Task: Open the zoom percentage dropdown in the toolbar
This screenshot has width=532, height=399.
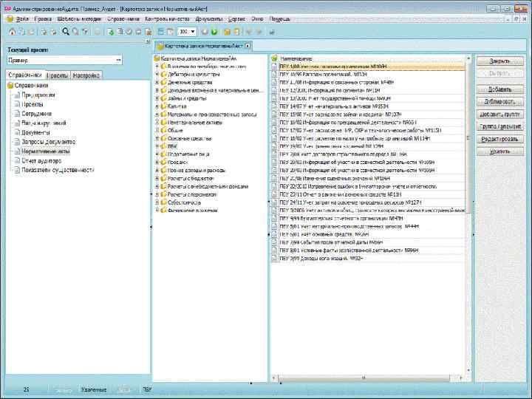Action: (194, 32)
